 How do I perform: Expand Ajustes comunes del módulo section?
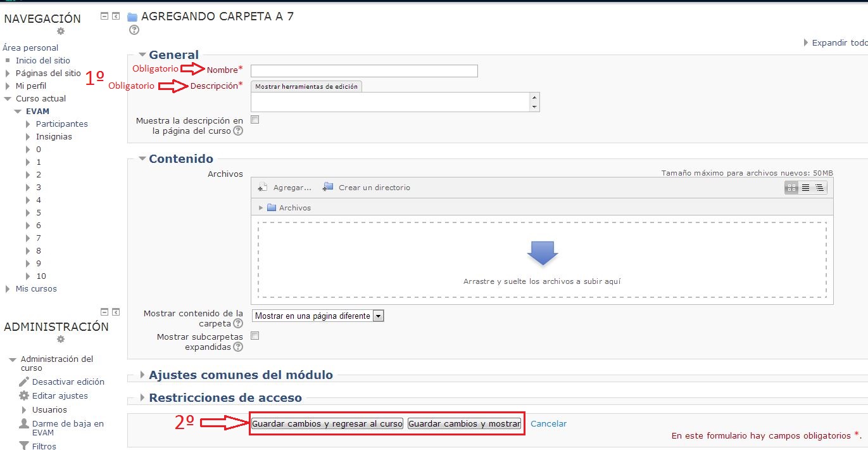(x=240, y=375)
